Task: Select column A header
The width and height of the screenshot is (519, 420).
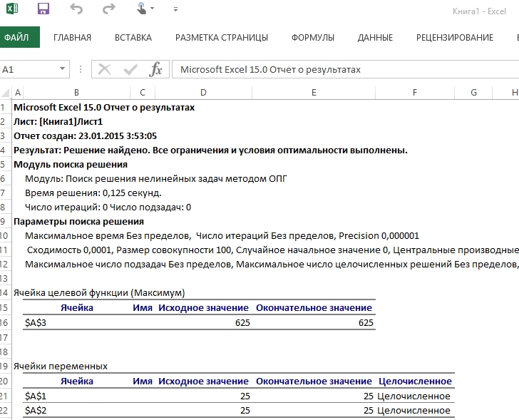Action: click(18, 92)
